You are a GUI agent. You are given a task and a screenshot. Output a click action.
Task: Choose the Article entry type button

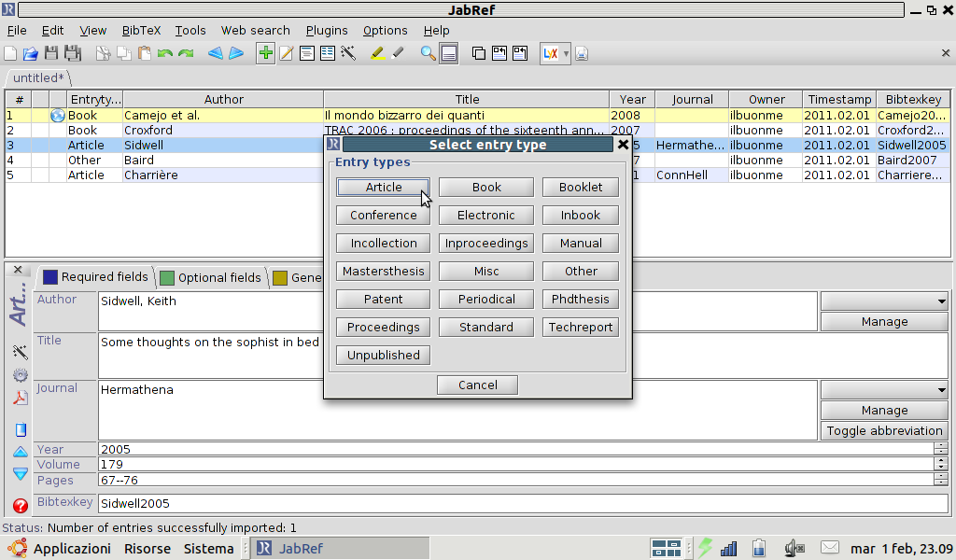(x=384, y=187)
